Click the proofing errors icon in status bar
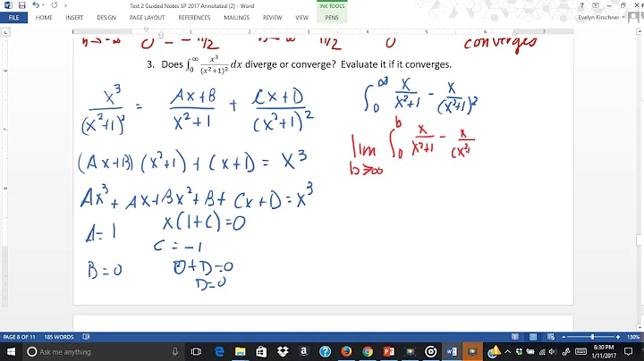This screenshot has width=644, height=361. click(86, 337)
